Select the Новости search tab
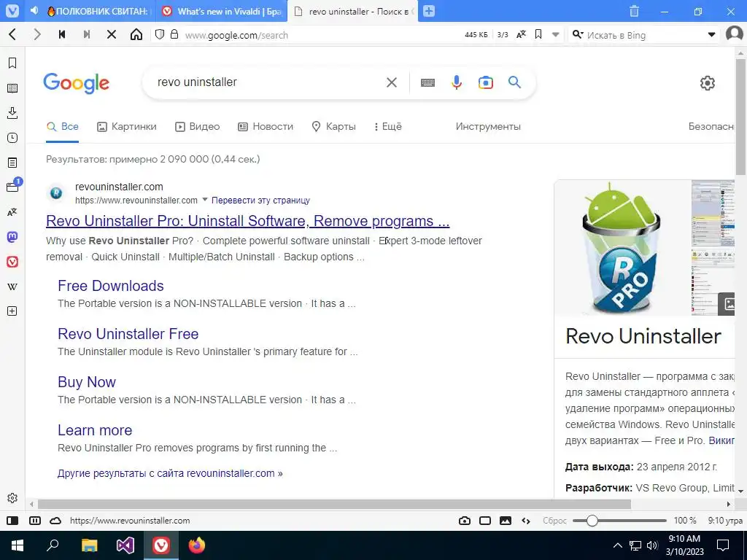 point(266,126)
